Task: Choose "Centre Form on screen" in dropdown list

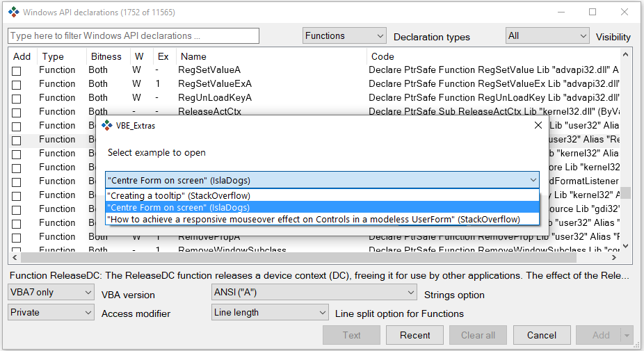Action: click(322, 207)
